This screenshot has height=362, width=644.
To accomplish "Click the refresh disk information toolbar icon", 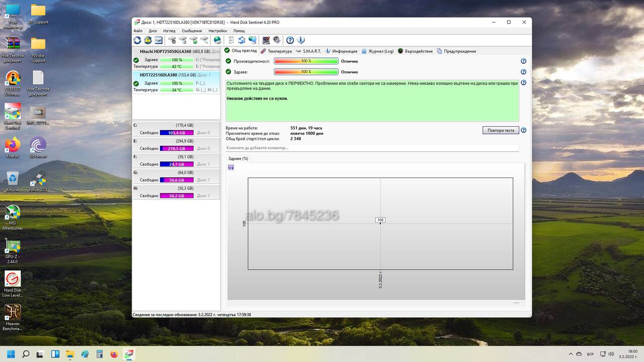I will click(137, 40).
